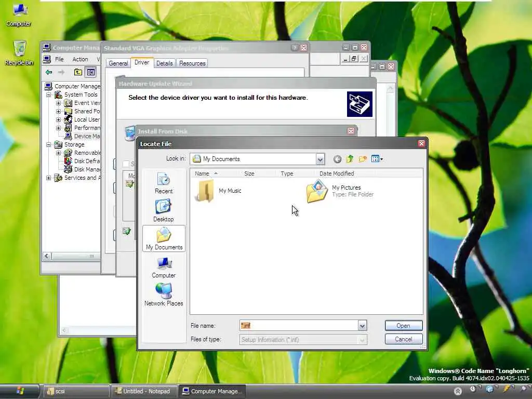Collapse the Storage tree node
Image resolution: width=532 pixels, height=399 pixels.
tap(48, 144)
